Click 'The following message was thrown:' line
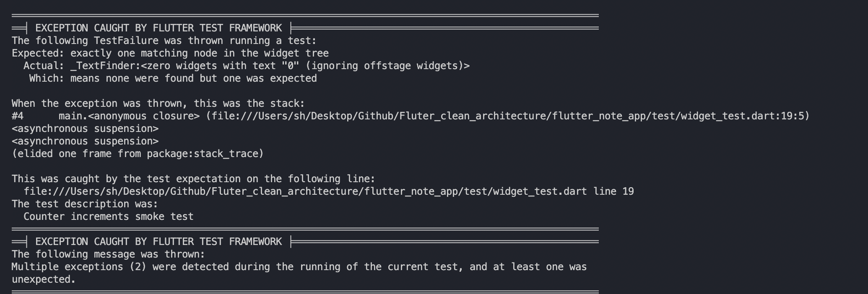 108,254
